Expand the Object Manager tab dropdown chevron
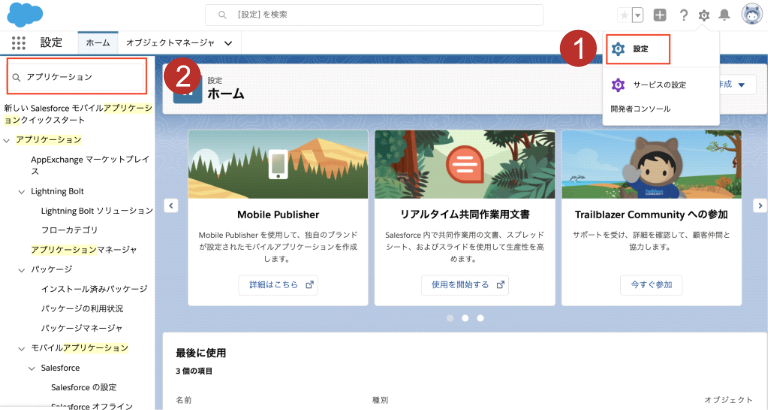 [229, 43]
